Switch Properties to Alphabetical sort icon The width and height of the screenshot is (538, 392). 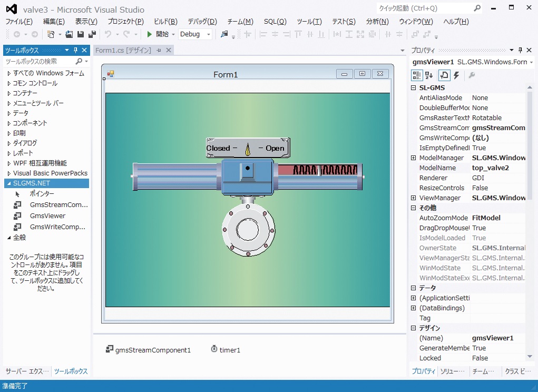pos(428,76)
